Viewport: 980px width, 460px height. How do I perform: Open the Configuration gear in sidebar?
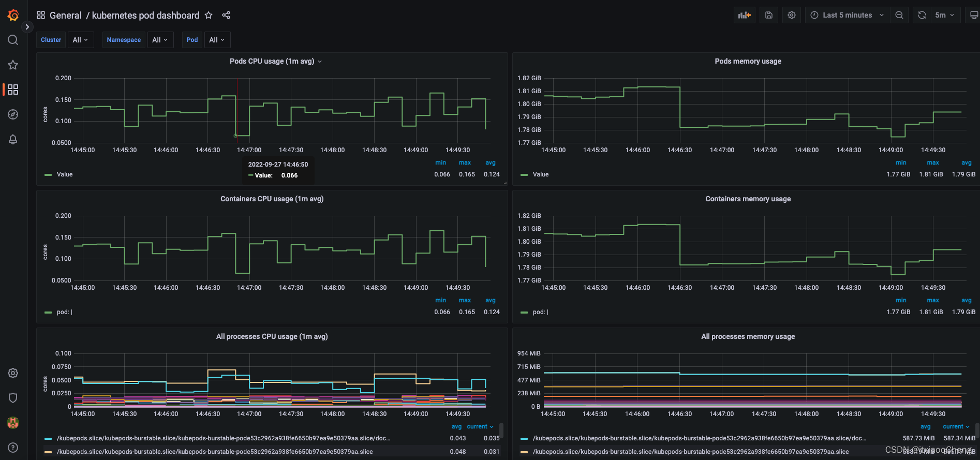click(13, 373)
